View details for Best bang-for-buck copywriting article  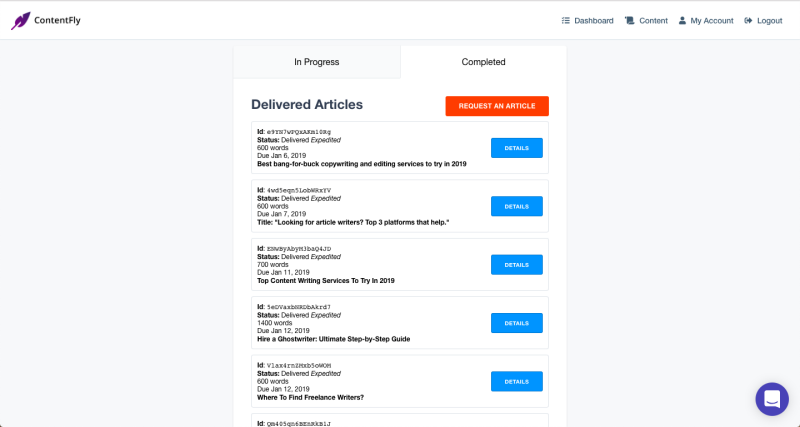[517, 148]
